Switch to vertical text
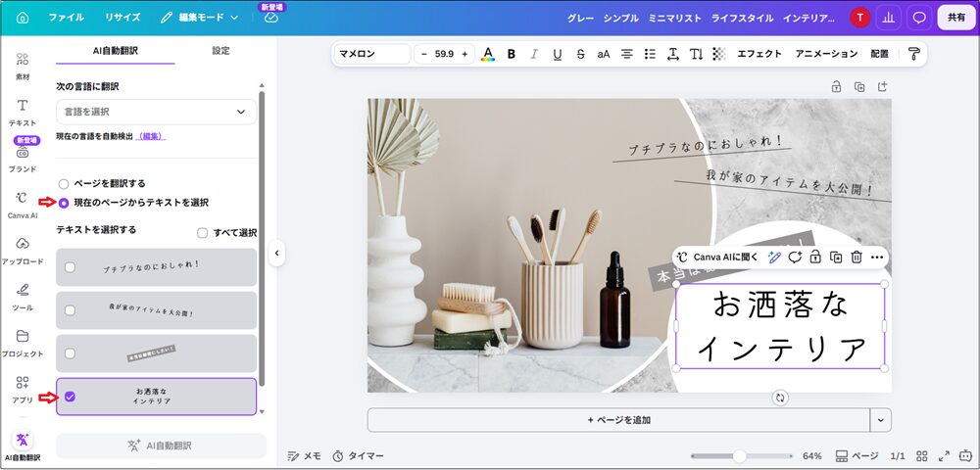980x470 pixels. pos(696,54)
